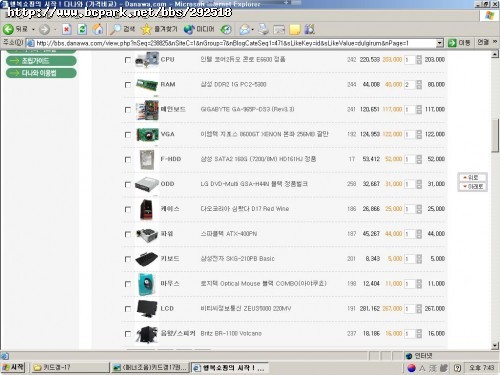
Task: Switch to the 키드겔-17 folder taskbar item
Action: click(x=70, y=367)
